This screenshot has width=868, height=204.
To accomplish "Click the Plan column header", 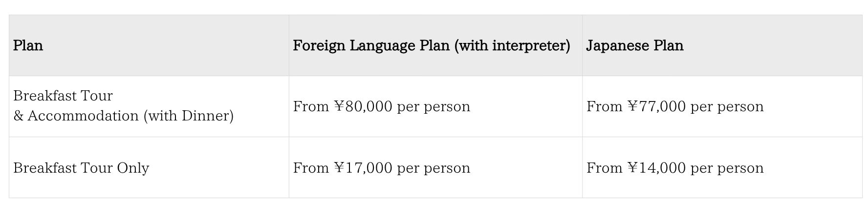I will pyautogui.click(x=28, y=46).
